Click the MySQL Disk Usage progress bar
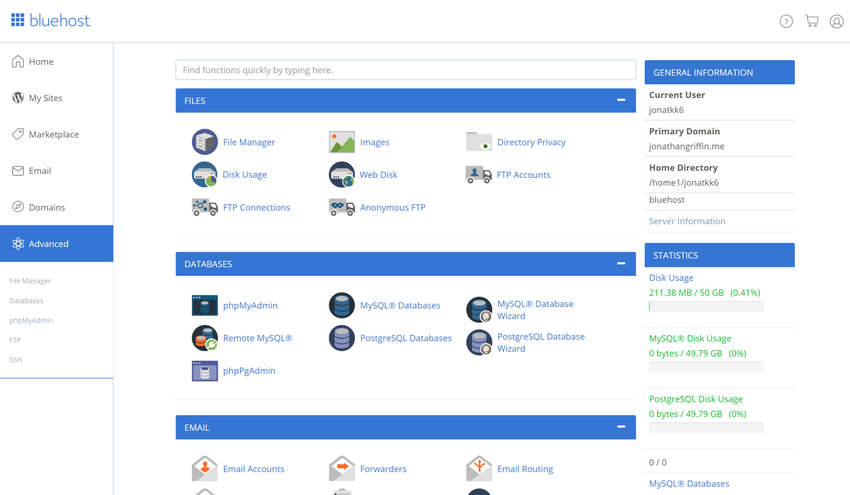Viewport: 850px width, 495px height. click(706, 367)
